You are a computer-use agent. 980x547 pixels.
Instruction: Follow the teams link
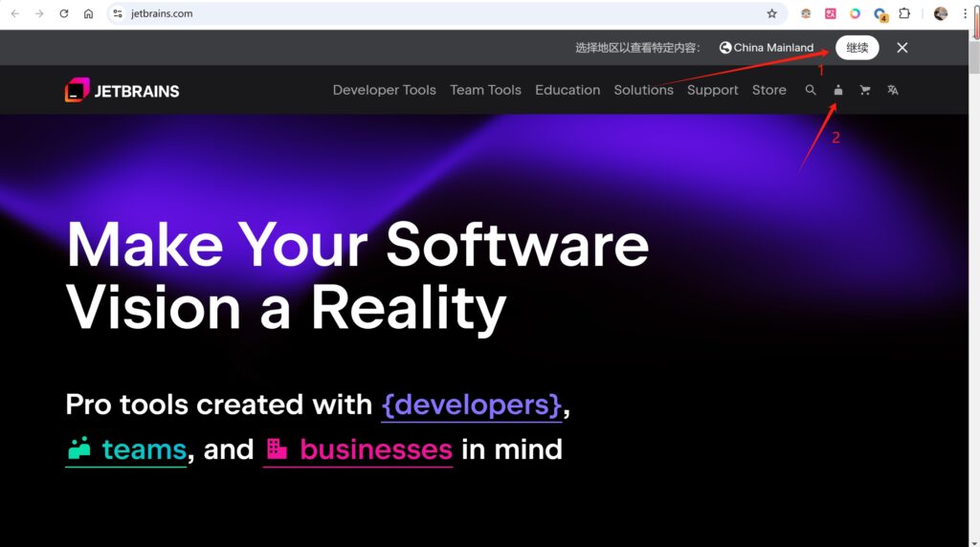[x=126, y=449]
